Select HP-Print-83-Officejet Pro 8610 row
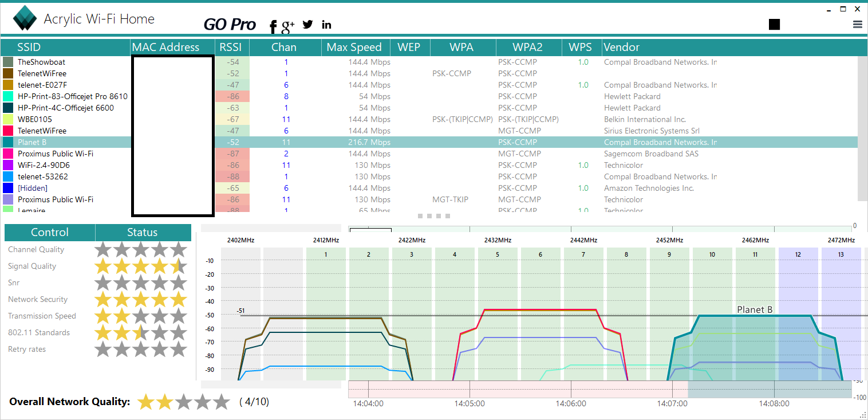 [429, 96]
